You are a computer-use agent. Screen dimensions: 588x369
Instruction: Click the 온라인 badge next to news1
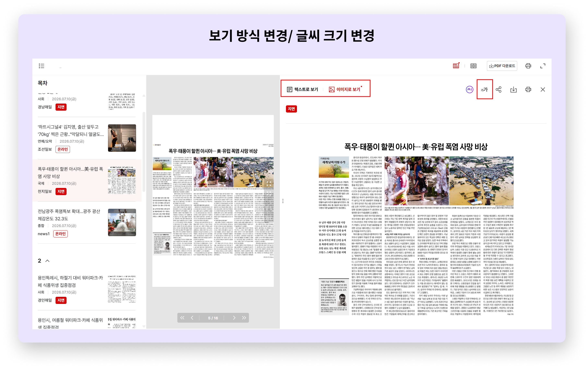tap(60, 234)
